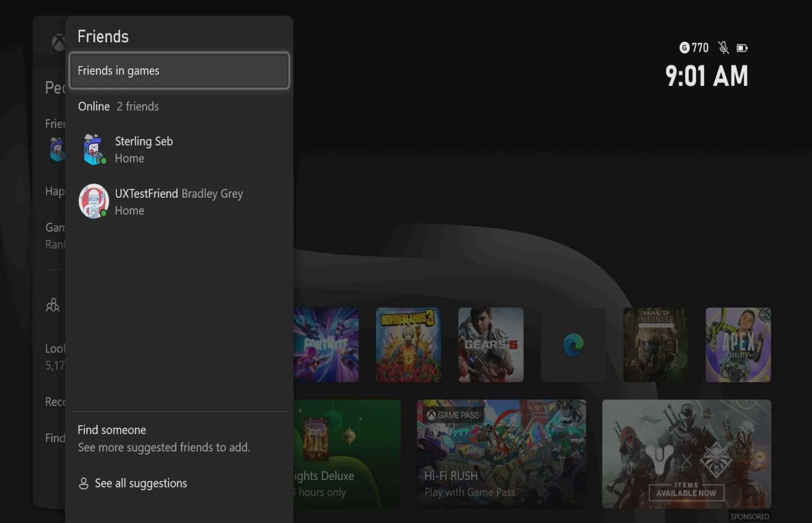
Task: Click the Game Pass badge on Hi-Fi RUSH
Action: tap(453, 415)
